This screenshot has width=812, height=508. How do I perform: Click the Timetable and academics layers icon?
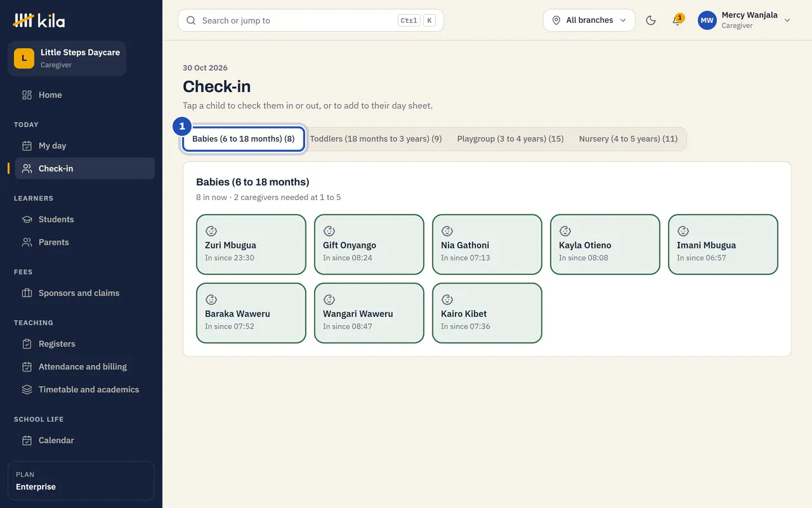27,389
